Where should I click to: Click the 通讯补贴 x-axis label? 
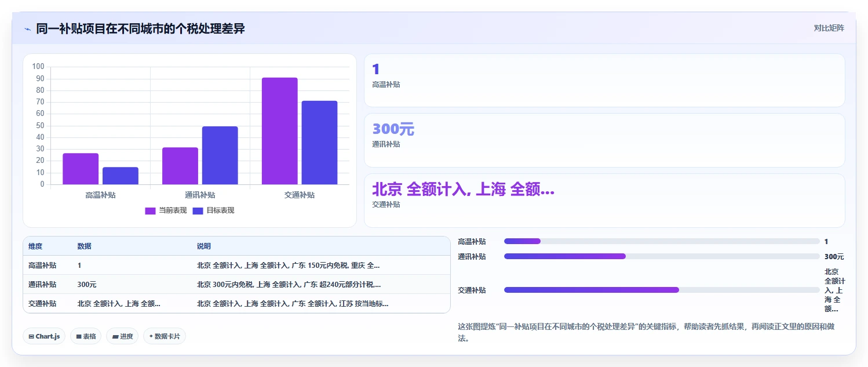200,195
